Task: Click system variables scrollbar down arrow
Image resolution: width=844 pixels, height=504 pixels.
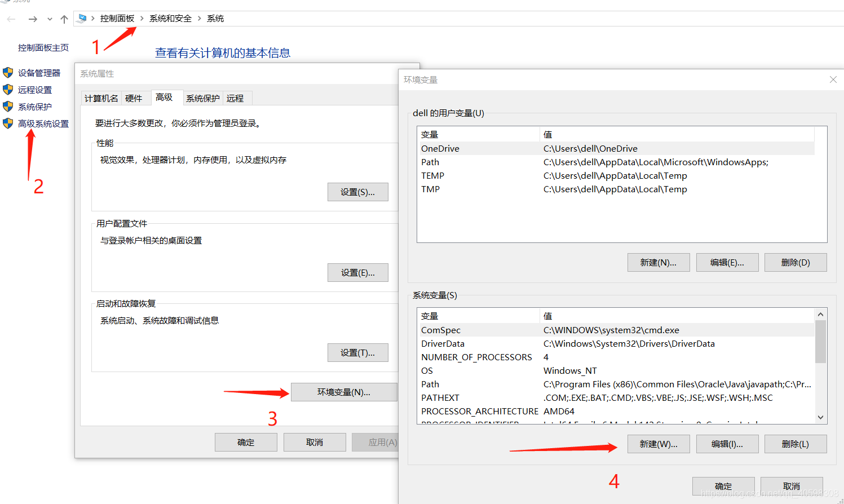Action: tap(821, 418)
